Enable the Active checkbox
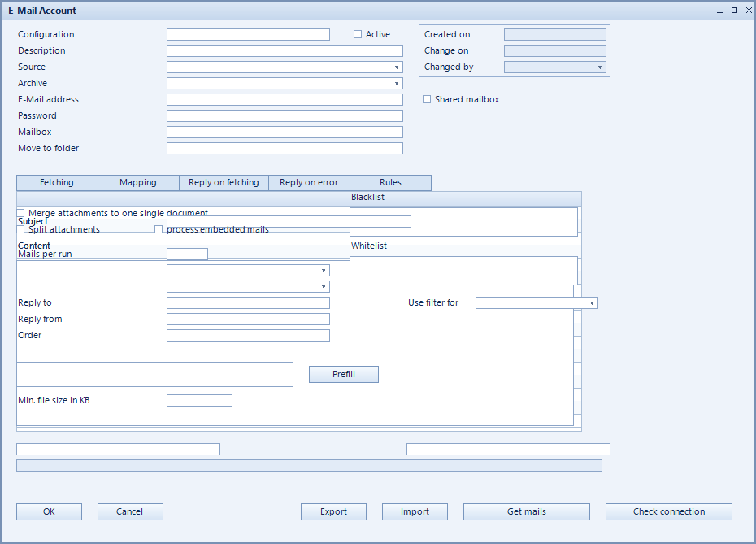This screenshot has height=544, width=756. pos(357,34)
